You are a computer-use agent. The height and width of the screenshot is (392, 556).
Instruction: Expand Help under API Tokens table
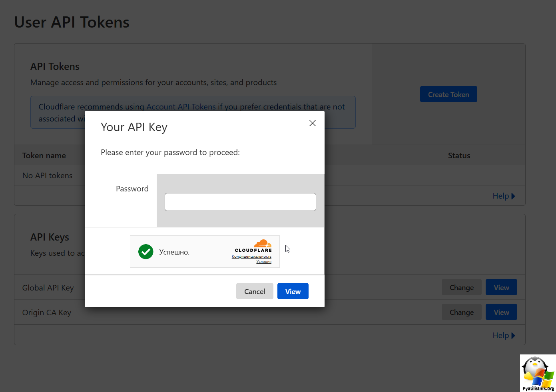pyautogui.click(x=504, y=196)
